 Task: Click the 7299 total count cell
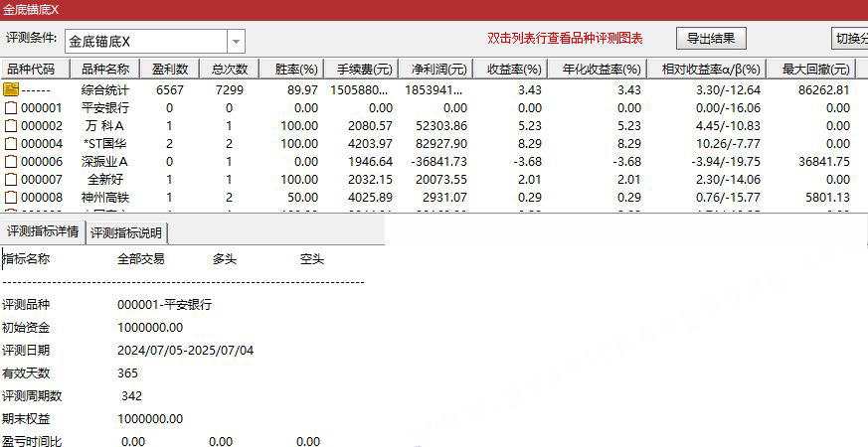point(230,89)
